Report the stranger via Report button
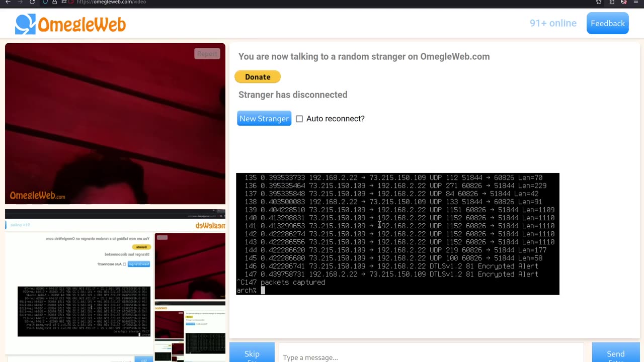This screenshot has width=644, height=362. click(207, 54)
